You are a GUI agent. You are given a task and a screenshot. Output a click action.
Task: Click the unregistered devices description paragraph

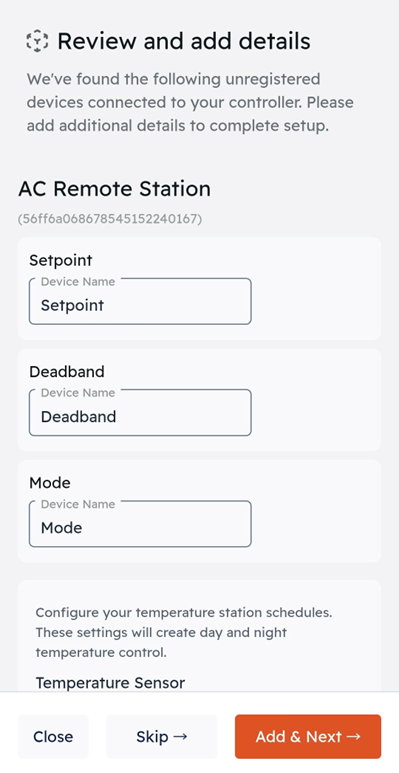pos(190,103)
